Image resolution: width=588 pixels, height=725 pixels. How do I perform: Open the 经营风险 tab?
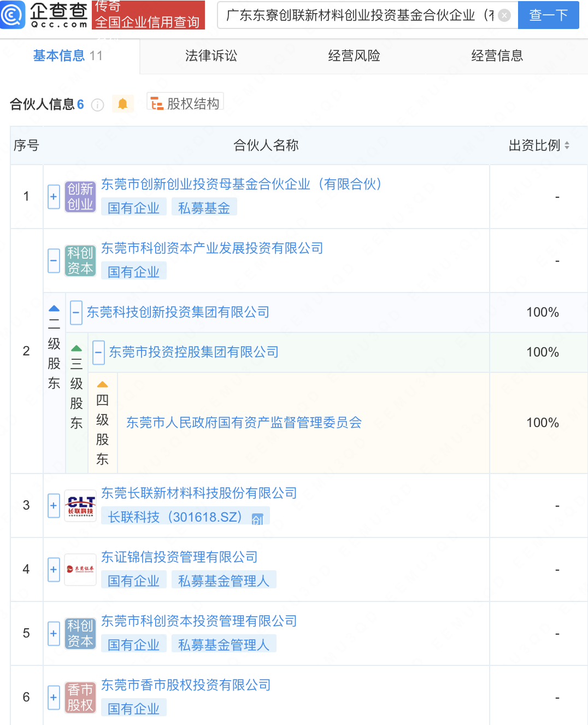[354, 56]
